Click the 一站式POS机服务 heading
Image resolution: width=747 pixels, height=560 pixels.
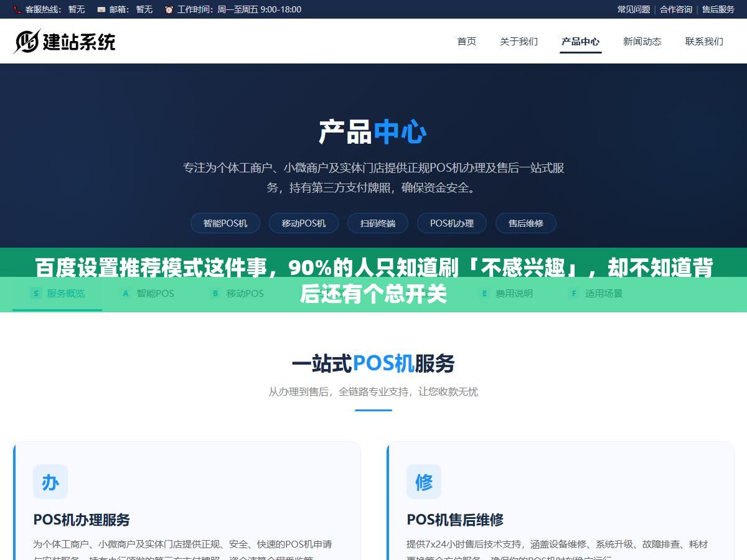point(374,363)
